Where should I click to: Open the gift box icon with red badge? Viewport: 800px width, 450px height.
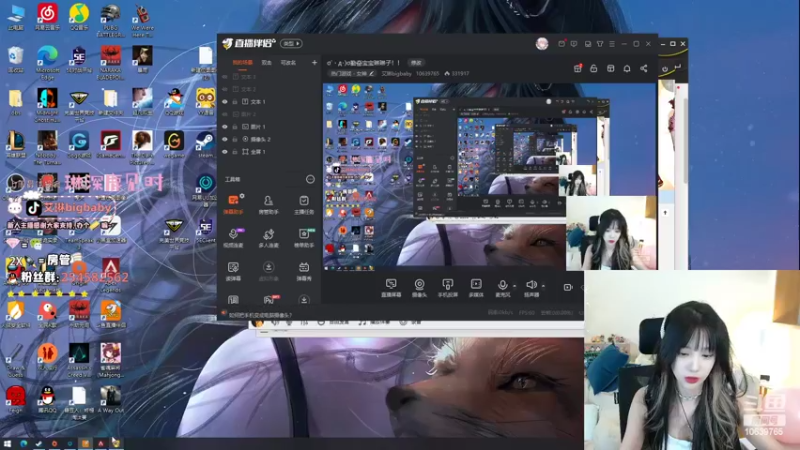(x=578, y=68)
